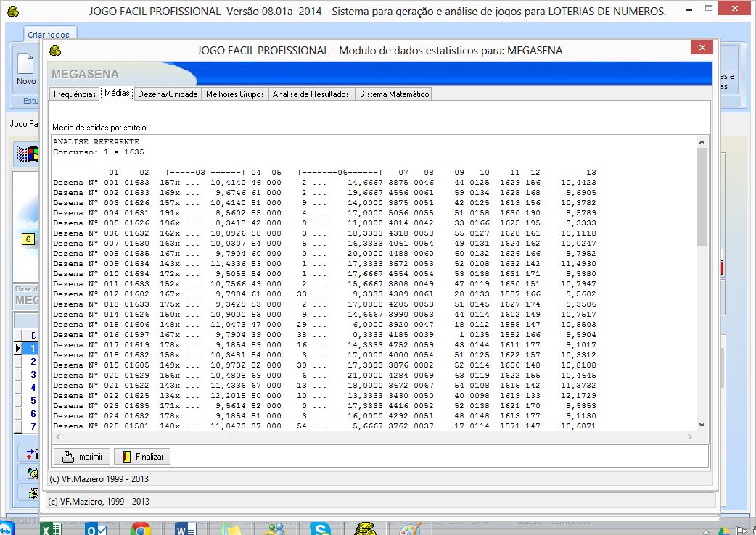Select row ID 3 in the grid
Screen dimensions: 756x535
32,375
